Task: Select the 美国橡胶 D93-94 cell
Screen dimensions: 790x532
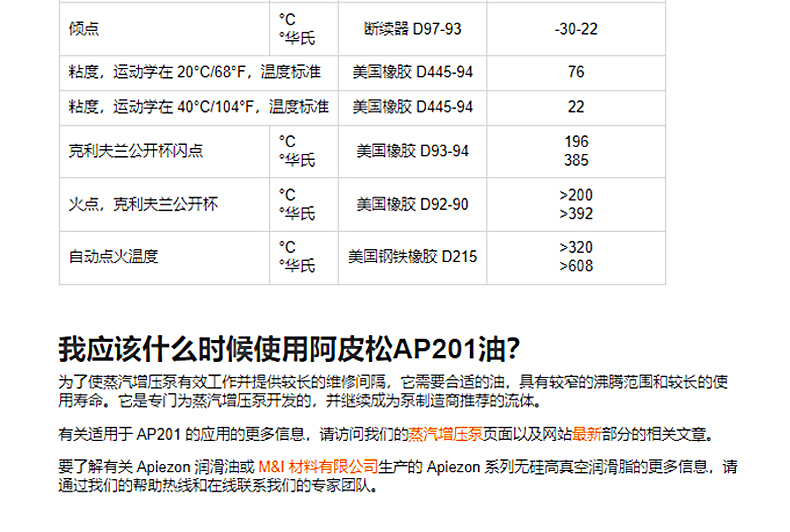Action: point(412,152)
